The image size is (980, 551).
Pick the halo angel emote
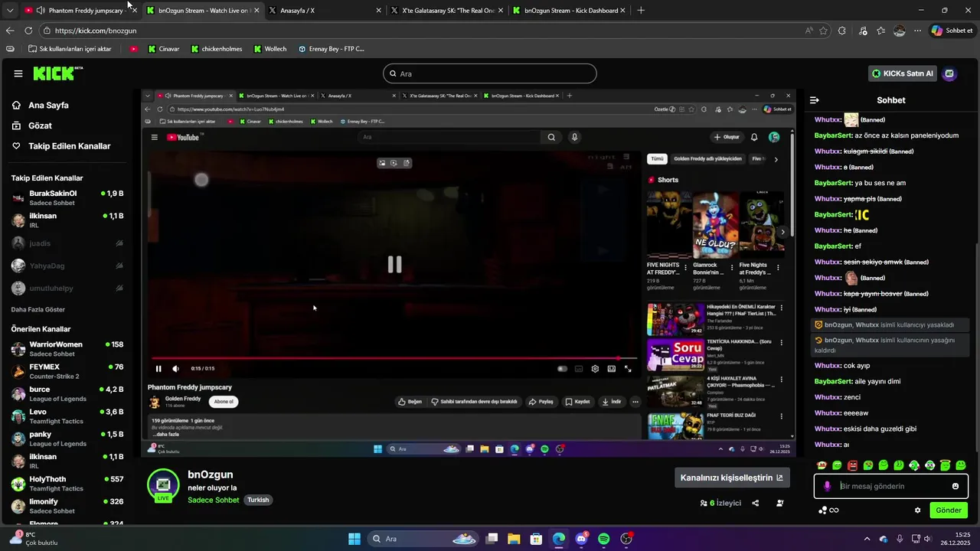point(945,465)
